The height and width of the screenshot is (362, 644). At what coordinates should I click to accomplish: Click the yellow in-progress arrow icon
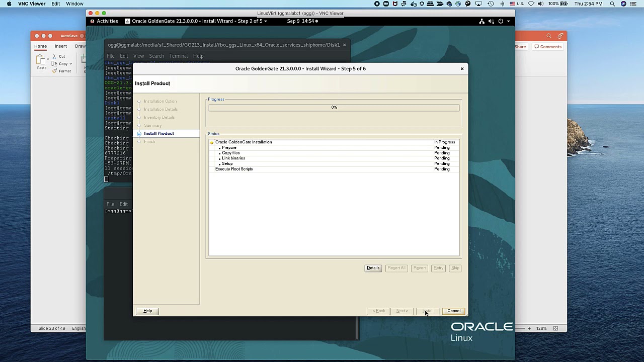tap(212, 142)
